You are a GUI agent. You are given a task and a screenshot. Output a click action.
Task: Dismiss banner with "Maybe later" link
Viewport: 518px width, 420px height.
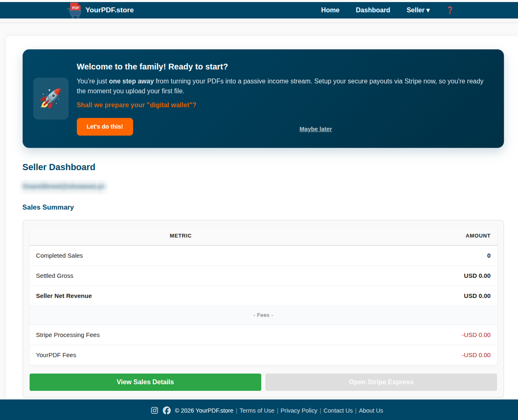pyautogui.click(x=315, y=129)
